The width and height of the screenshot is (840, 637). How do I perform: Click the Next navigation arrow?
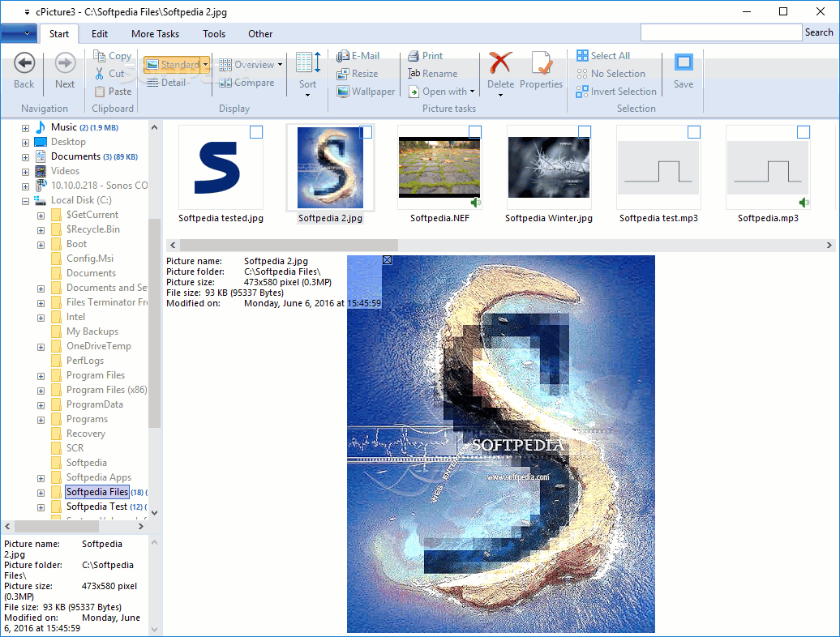(x=65, y=63)
